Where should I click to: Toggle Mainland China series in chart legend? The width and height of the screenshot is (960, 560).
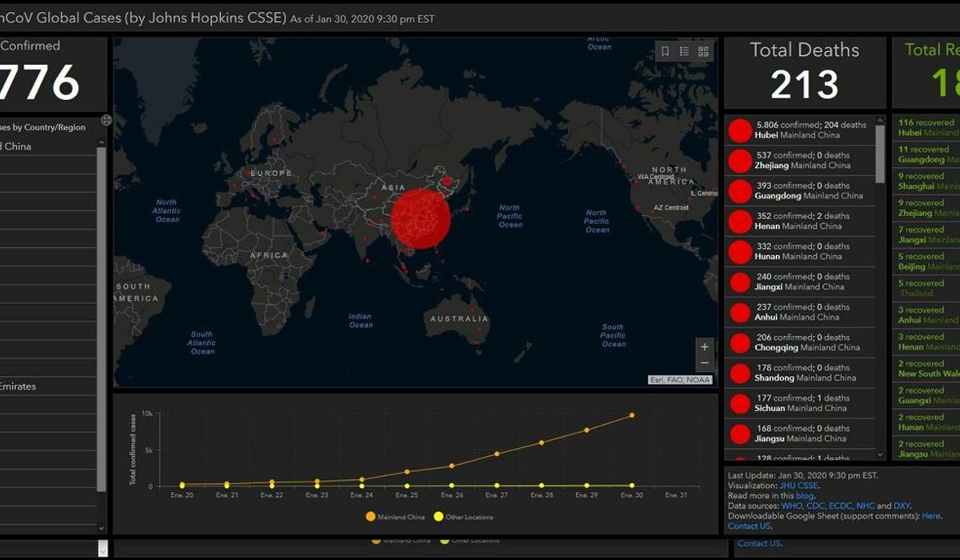point(397,517)
